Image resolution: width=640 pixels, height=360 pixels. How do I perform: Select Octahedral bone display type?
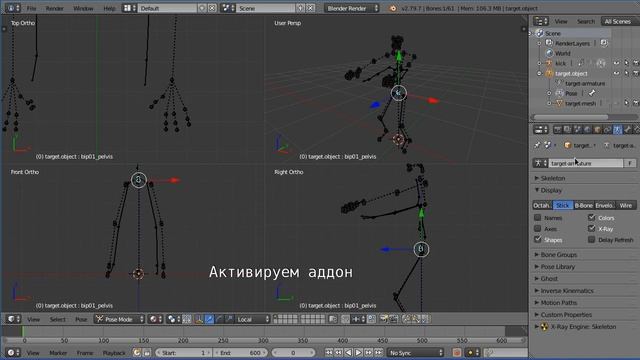pos(542,205)
